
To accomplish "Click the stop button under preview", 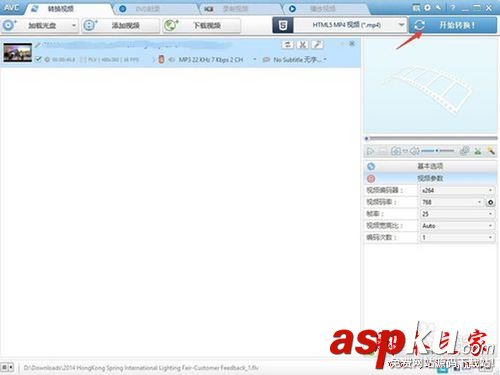I will tap(383, 151).
